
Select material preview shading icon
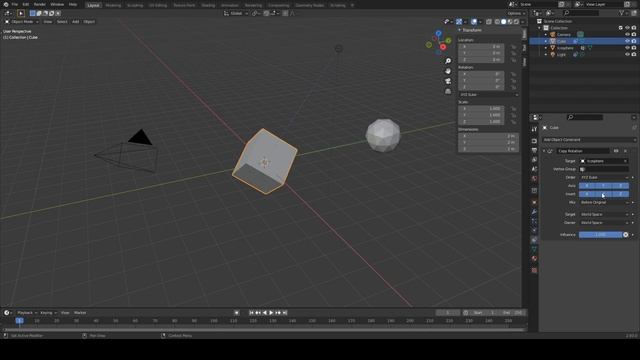[510, 22]
